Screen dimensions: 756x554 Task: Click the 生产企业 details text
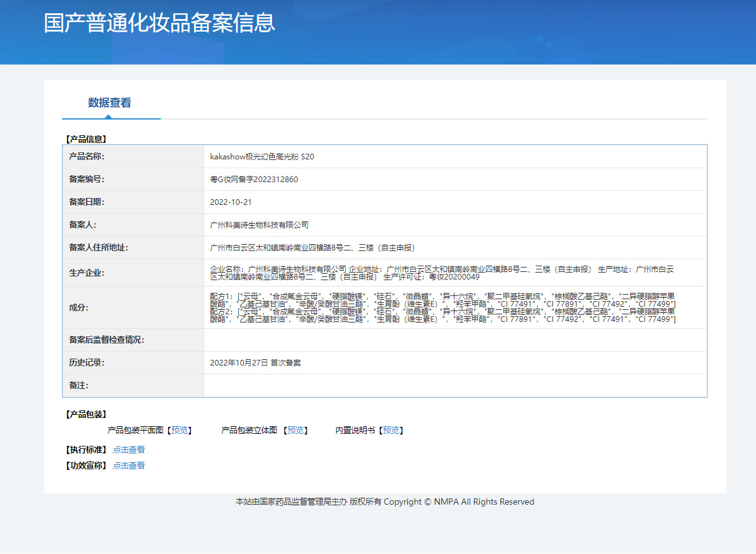[442, 273]
